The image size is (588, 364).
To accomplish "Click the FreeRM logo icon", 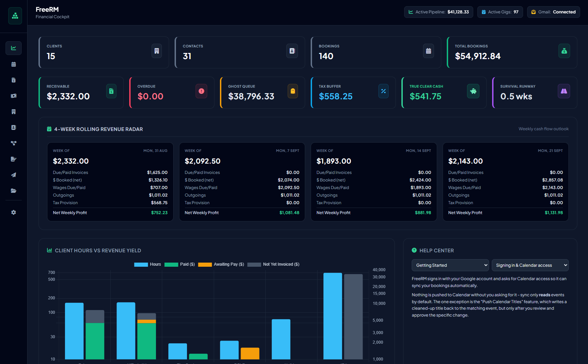I will pos(15,16).
